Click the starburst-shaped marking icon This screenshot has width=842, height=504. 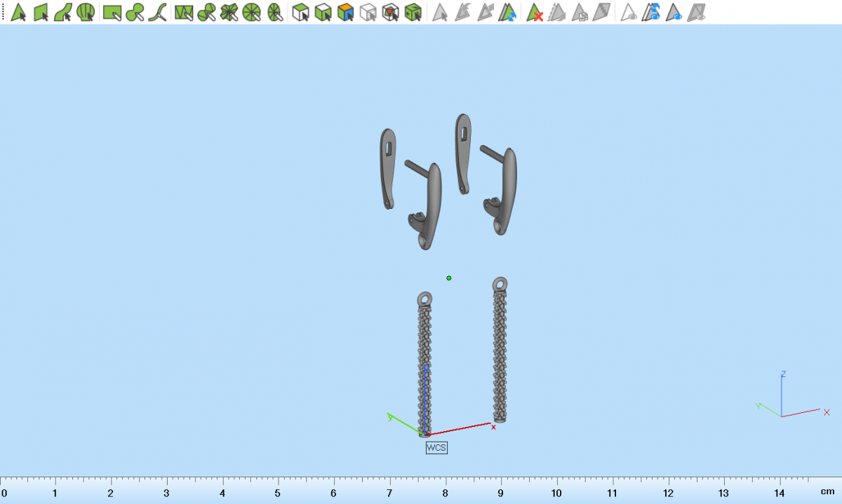tap(229, 12)
